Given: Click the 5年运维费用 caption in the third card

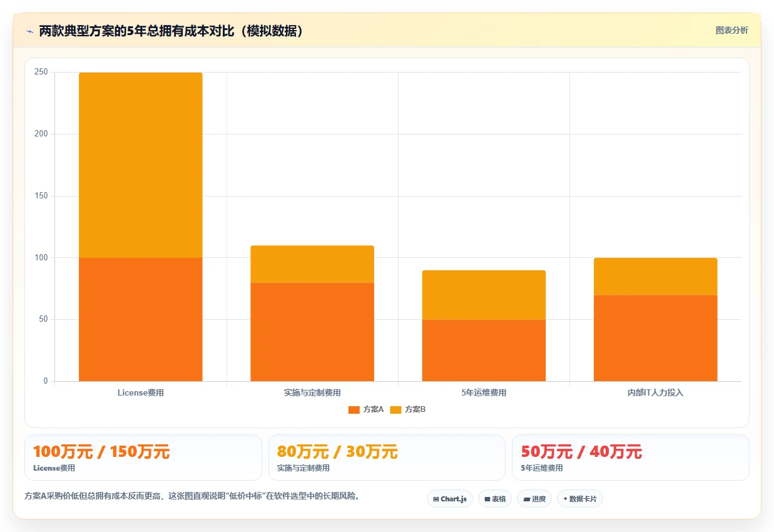Looking at the screenshot, I should (542, 468).
